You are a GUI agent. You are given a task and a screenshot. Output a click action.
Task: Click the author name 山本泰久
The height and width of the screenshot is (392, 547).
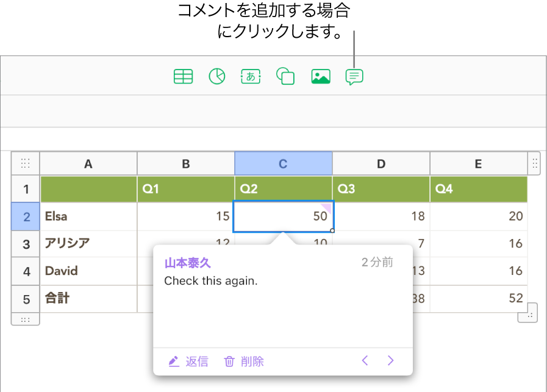click(x=187, y=262)
